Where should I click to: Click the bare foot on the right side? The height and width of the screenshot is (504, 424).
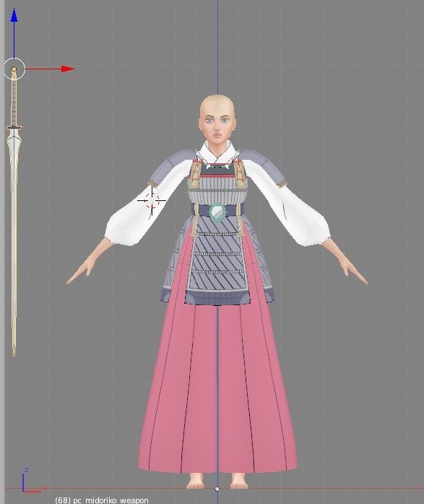(x=239, y=480)
